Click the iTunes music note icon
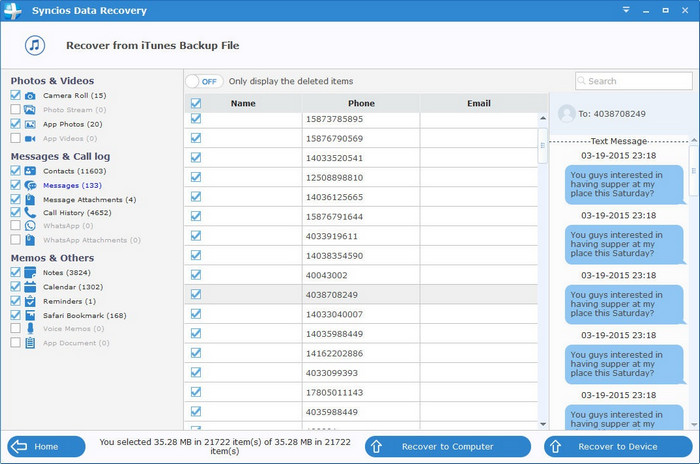Screen dimensions: 700x464 point(35,46)
